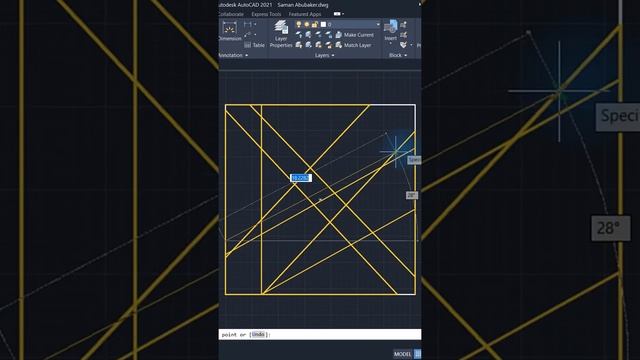Switch to the Collaborate ribbon tab

click(231, 14)
